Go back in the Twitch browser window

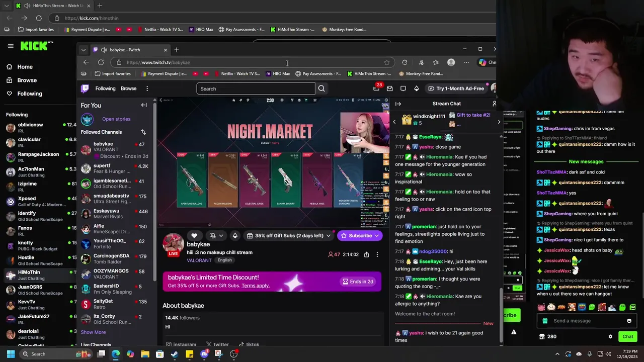86,62
